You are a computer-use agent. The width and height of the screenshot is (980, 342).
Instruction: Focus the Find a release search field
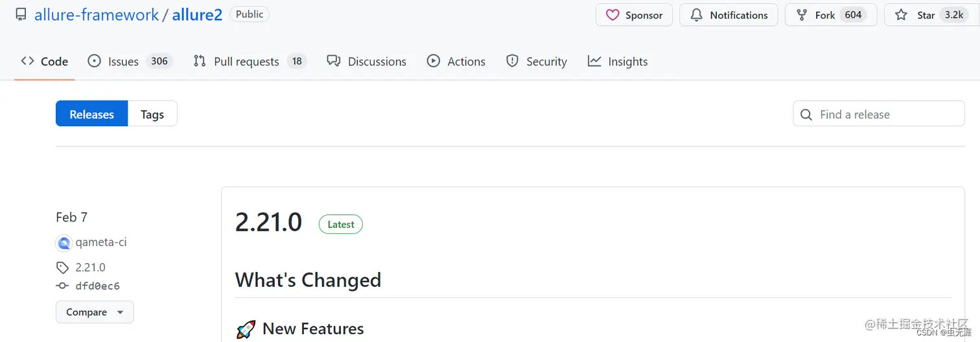(x=888, y=114)
